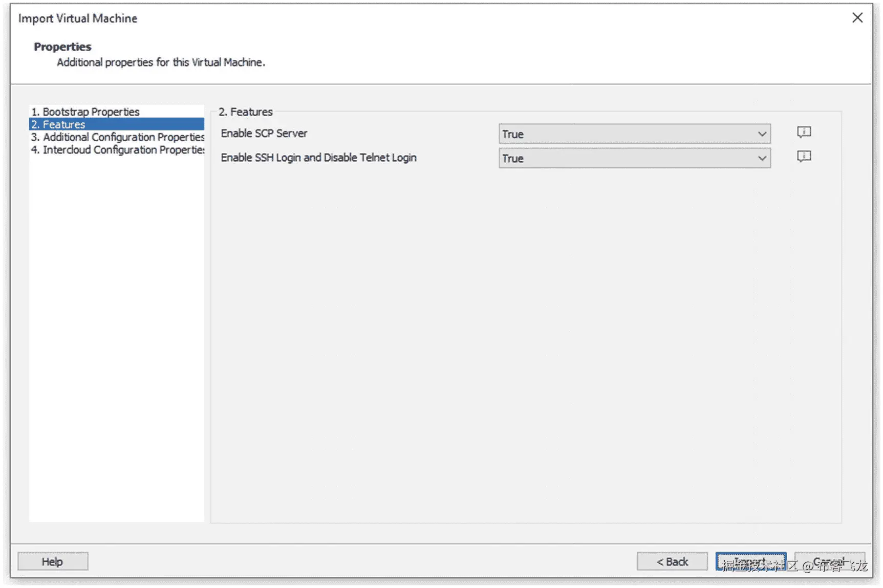The width and height of the screenshot is (883, 588).
Task: Click the Additional properties description text
Action: 161,62
